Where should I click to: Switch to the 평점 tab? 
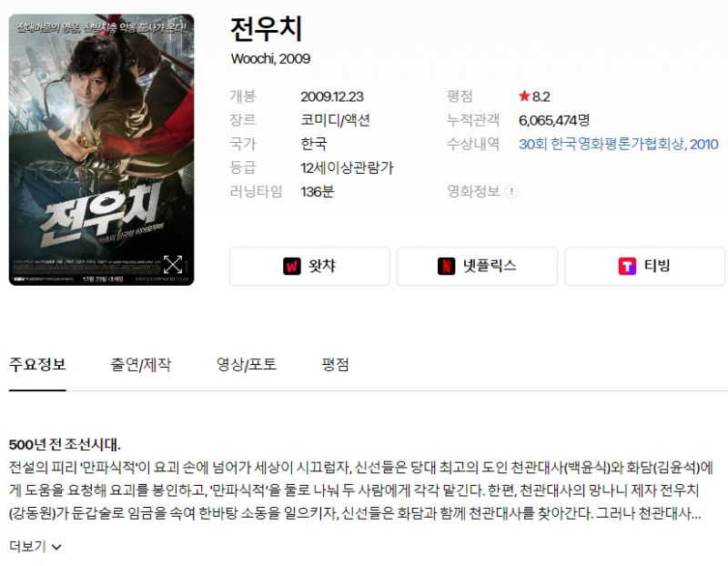(335, 364)
